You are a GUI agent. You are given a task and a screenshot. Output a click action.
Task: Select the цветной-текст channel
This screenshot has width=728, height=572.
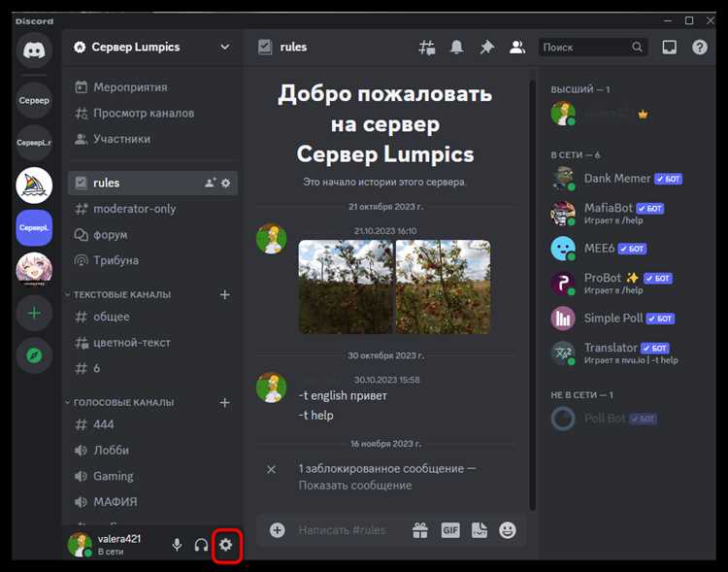152,343
